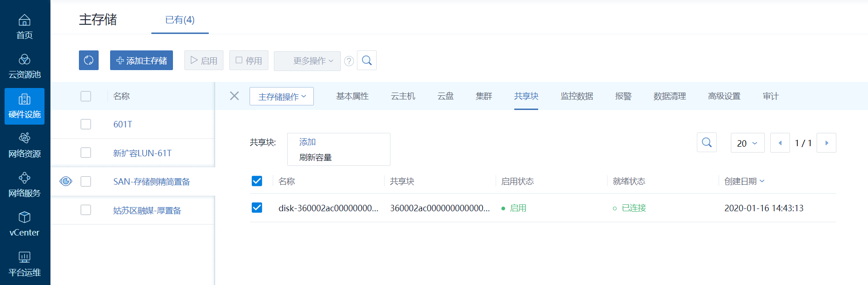Open the 首页 home sidebar icon
The height and width of the screenshot is (285, 868).
coord(25,27)
